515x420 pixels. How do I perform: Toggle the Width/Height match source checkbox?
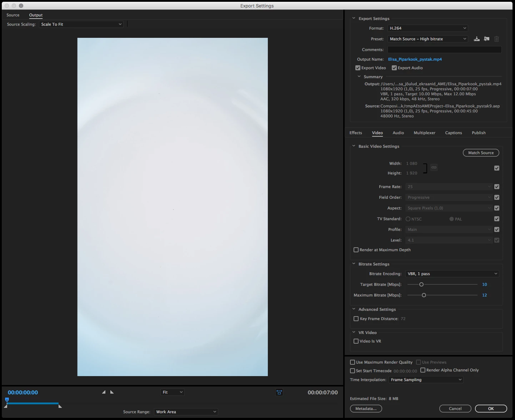(497, 168)
